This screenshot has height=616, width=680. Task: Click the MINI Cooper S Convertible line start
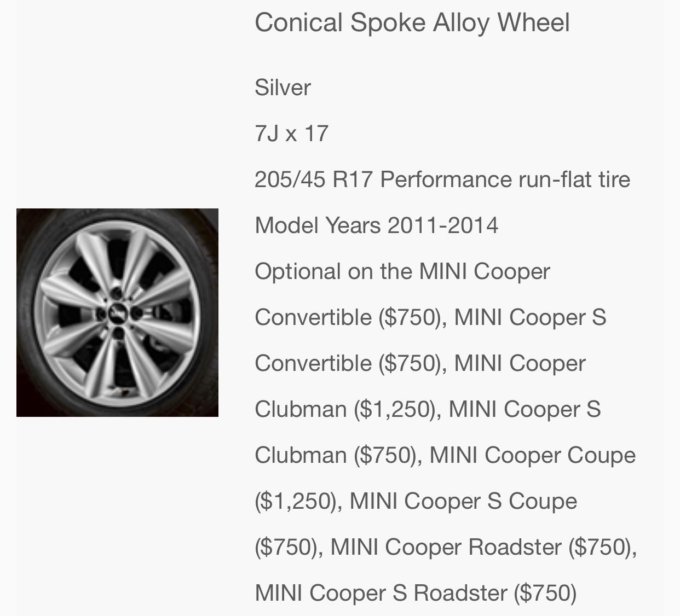[530, 317]
